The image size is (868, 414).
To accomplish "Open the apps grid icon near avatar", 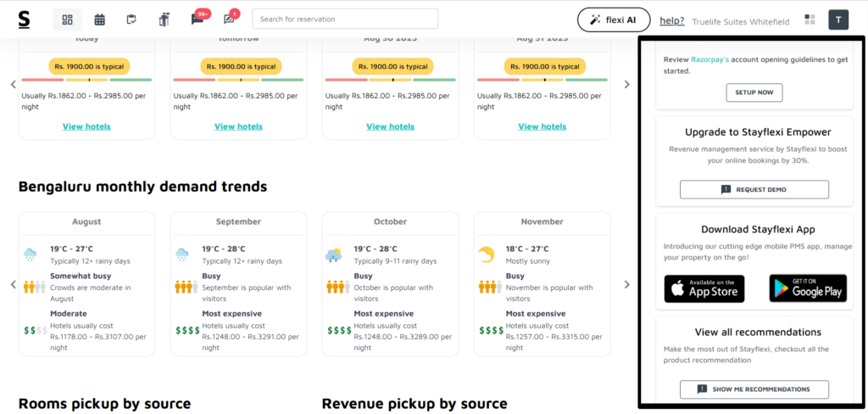I will (810, 20).
